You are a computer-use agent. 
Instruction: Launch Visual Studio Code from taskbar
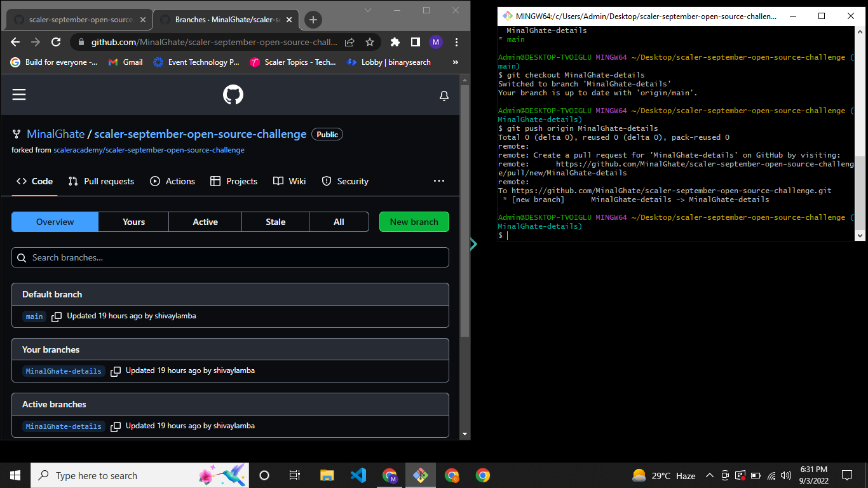358,475
